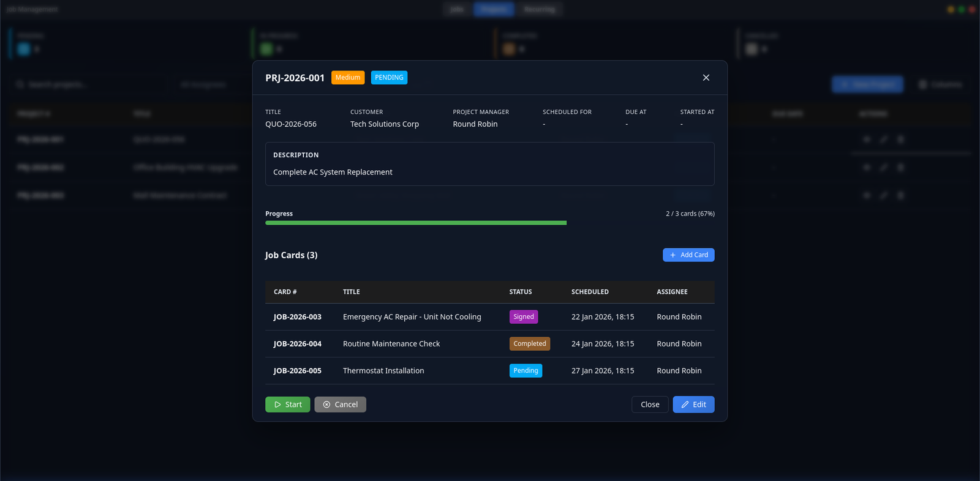Click the Completed status badge

529,344
